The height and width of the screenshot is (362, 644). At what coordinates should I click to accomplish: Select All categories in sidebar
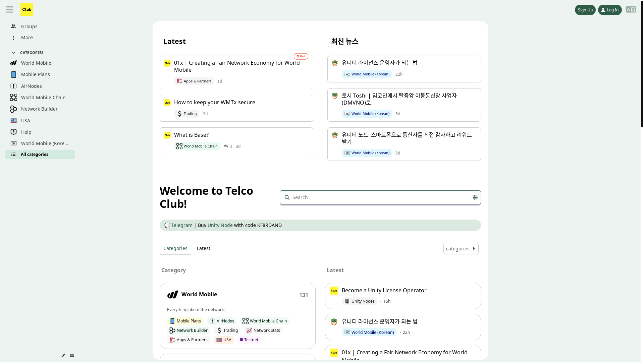coord(40,155)
